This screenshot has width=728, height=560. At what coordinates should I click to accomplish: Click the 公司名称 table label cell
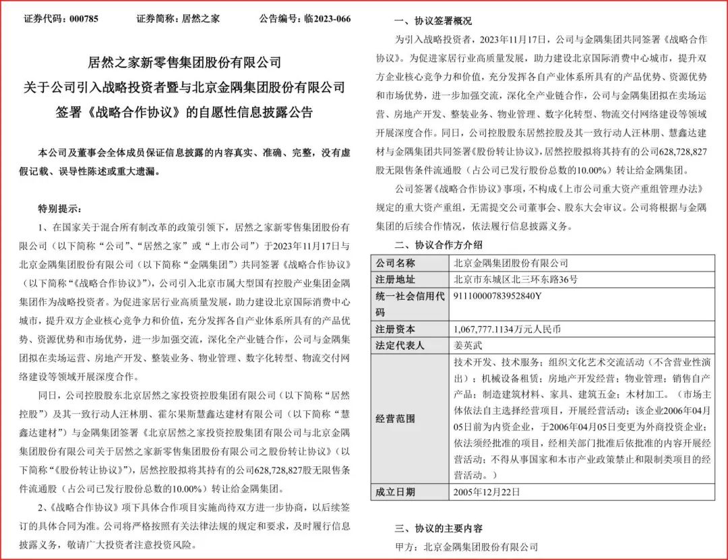pyautogui.click(x=396, y=263)
